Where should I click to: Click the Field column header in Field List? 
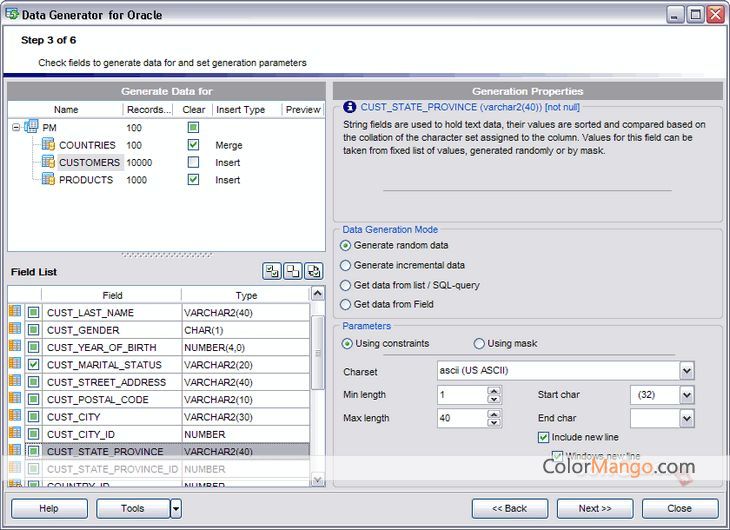(112, 295)
